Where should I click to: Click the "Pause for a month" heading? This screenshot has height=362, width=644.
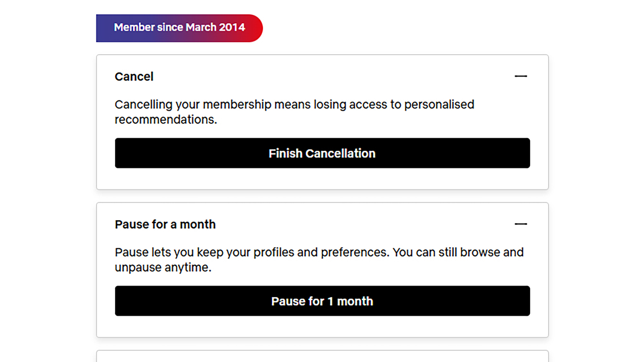(x=165, y=224)
